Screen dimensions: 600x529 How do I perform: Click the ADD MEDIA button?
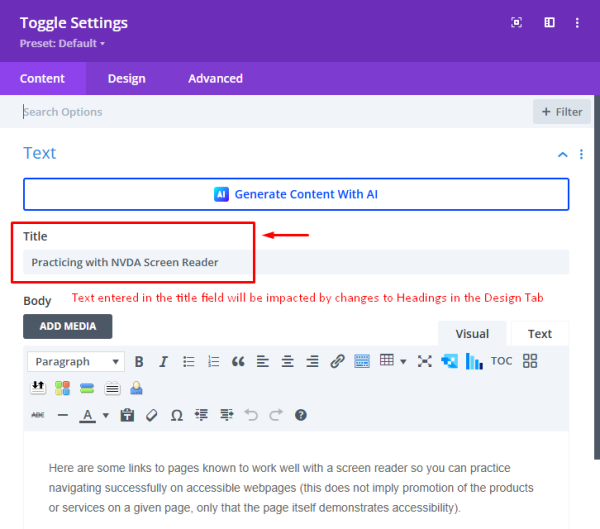tap(67, 326)
